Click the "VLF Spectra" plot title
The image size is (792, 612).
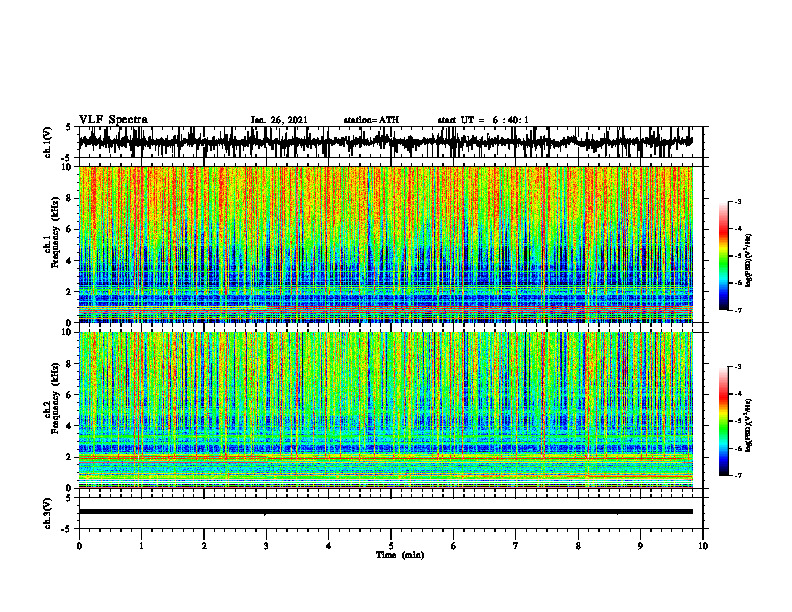113,120
